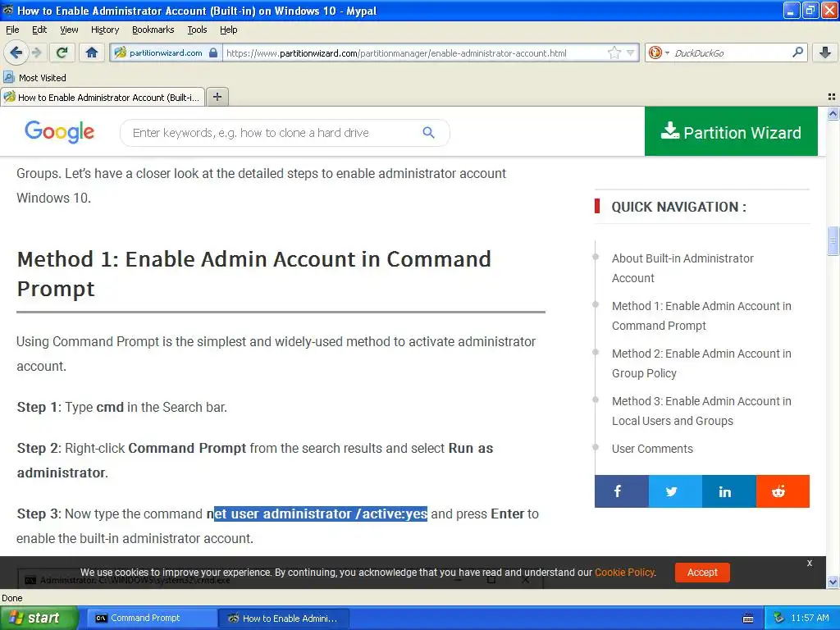Open the History menu
The image size is (840, 630).
click(x=104, y=30)
